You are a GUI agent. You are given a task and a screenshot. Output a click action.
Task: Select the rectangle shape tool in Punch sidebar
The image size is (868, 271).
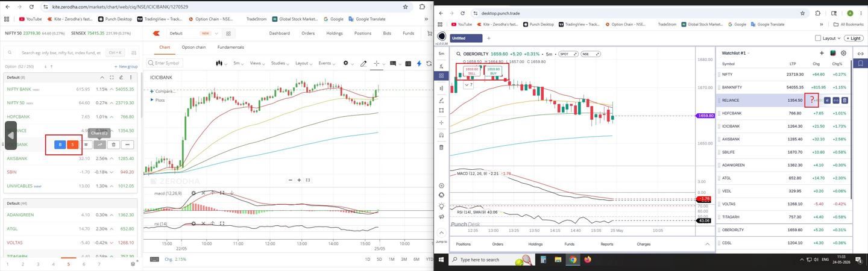pos(442,110)
